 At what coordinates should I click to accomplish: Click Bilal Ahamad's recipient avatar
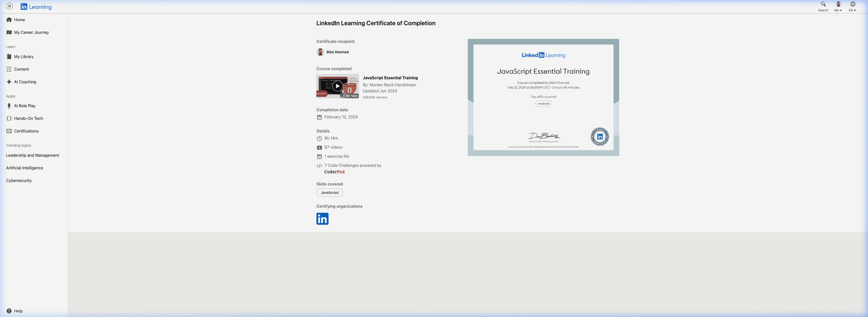[321, 52]
